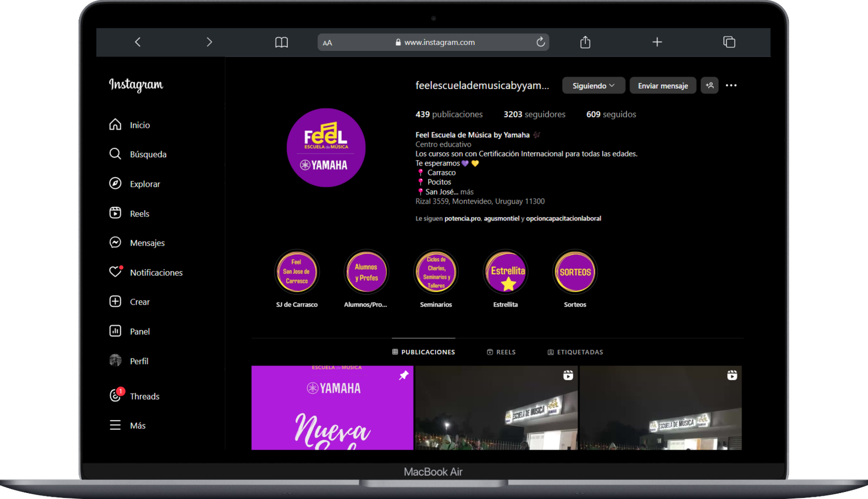Go to Inicio home icon
The height and width of the screenshot is (499, 868).
coord(115,124)
